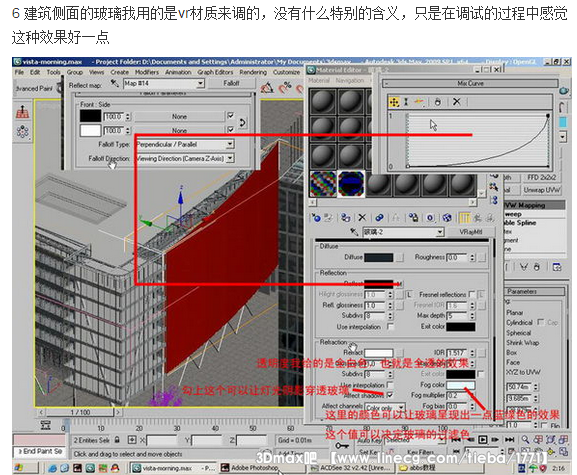Uncheck the first Front map enable checkbox
Screen dimensions: 577x475
tap(231, 116)
